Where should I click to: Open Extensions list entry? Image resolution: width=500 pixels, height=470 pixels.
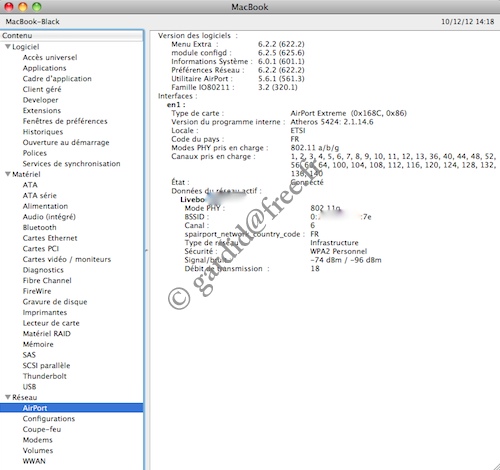[x=42, y=110]
